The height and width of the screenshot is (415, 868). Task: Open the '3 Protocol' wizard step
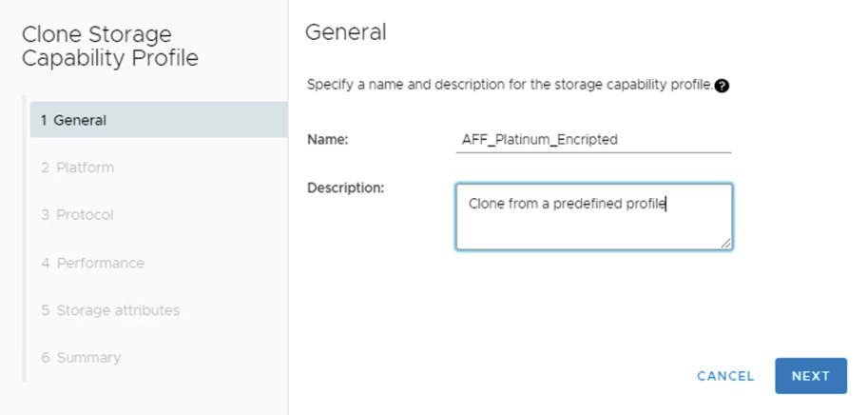(78, 215)
